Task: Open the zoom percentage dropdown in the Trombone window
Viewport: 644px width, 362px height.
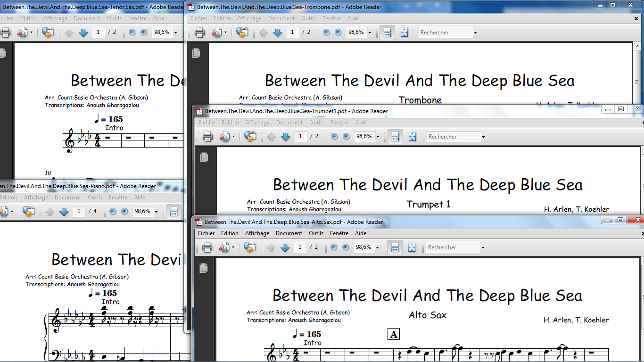Action: (370, 33)
